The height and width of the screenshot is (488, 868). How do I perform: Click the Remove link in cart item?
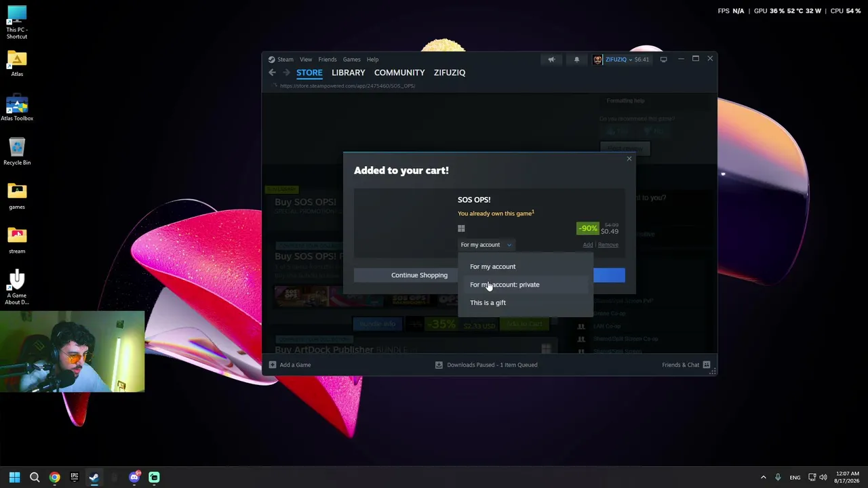[608, 245]
